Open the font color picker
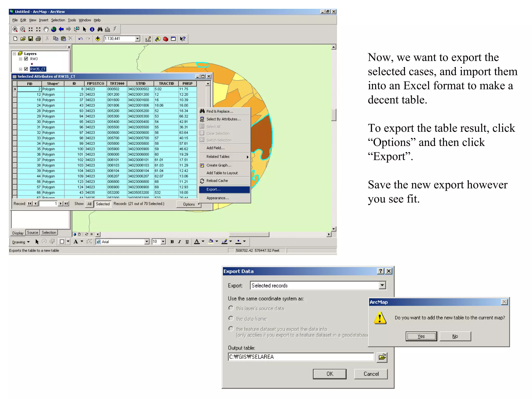The height and width of the screenshot is (399, 532). point(203,242)
